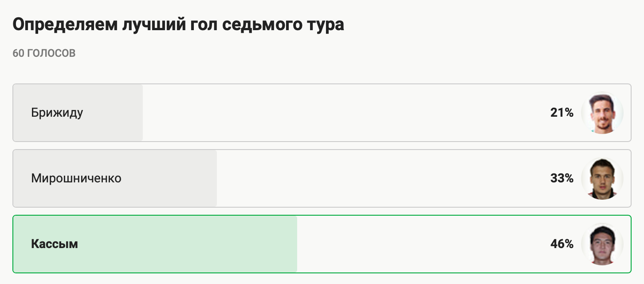Click Кассым player avatar photo
644x284 pixels.
pyautogui.click(x=602, y=244)
